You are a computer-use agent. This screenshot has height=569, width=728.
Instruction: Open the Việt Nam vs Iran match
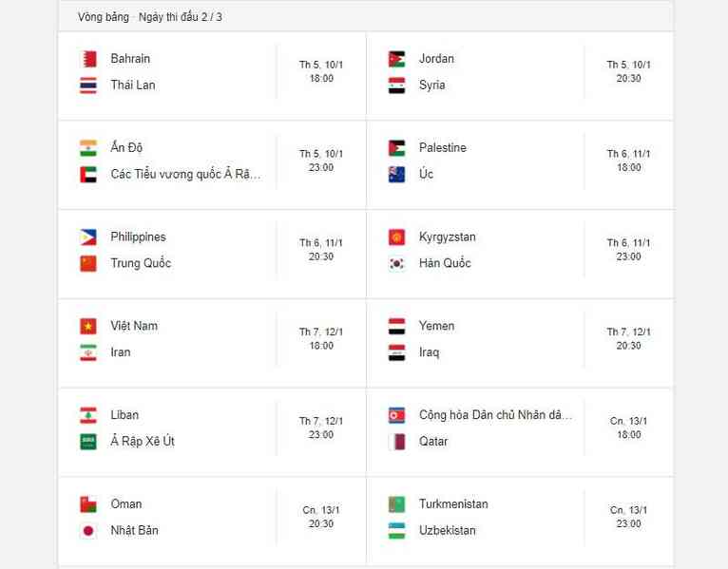212,344
